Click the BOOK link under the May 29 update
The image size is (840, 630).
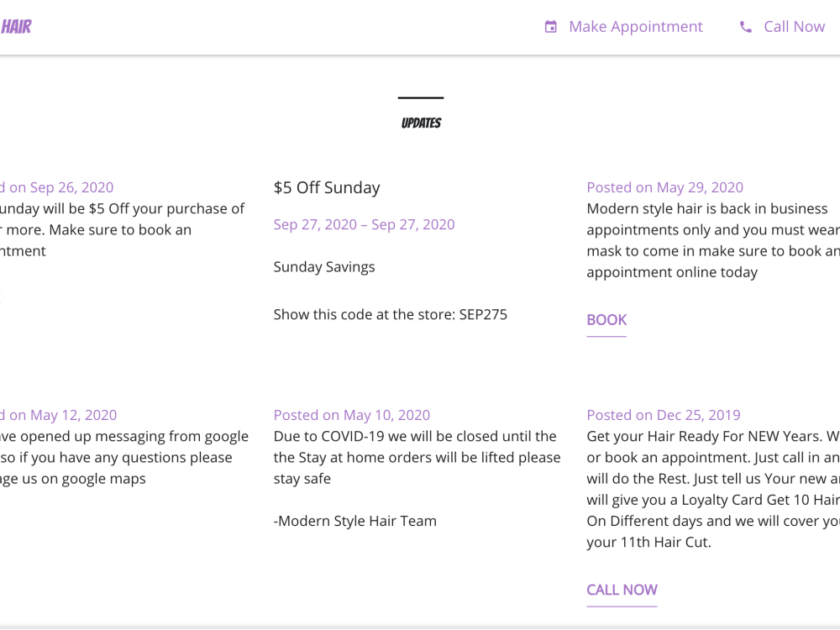pos(606,320)
